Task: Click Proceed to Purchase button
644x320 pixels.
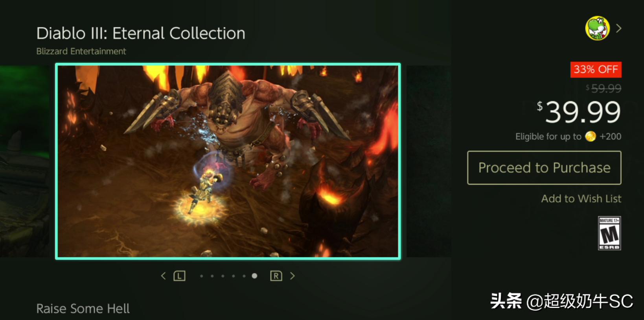Action: point(544,168)
